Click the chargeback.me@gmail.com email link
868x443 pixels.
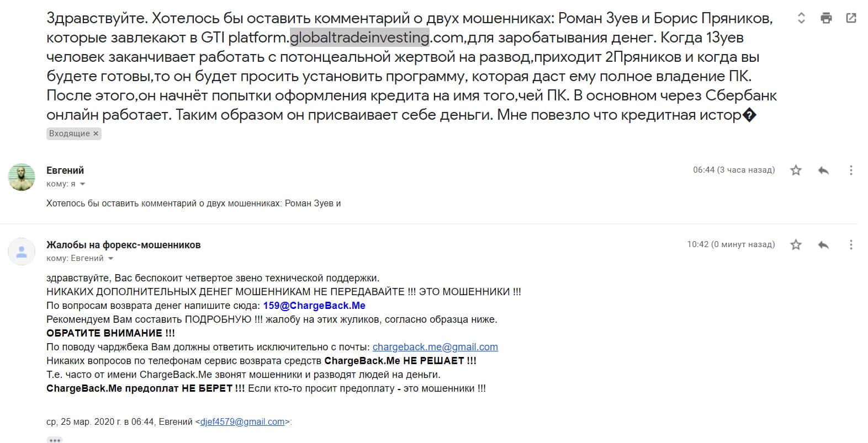pyautogui.click(x=435, y=347)
